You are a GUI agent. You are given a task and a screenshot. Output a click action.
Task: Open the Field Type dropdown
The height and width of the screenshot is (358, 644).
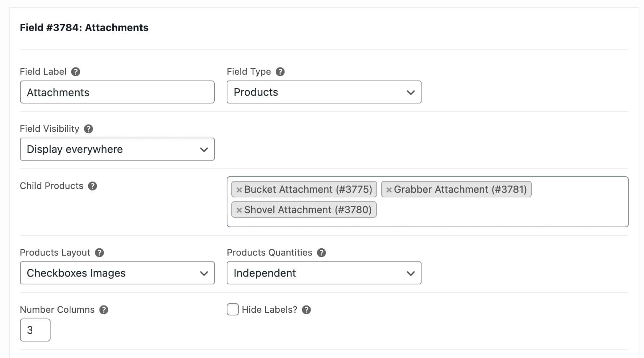324,92
